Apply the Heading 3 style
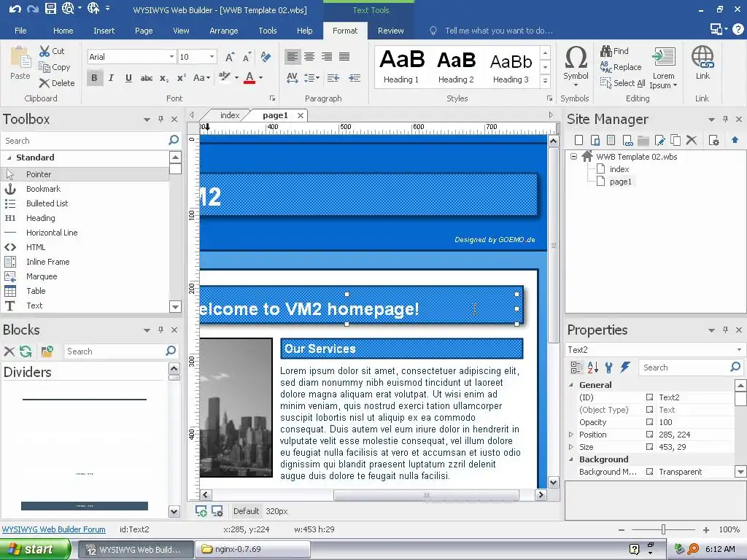747x560 pixels. [511, 66]
